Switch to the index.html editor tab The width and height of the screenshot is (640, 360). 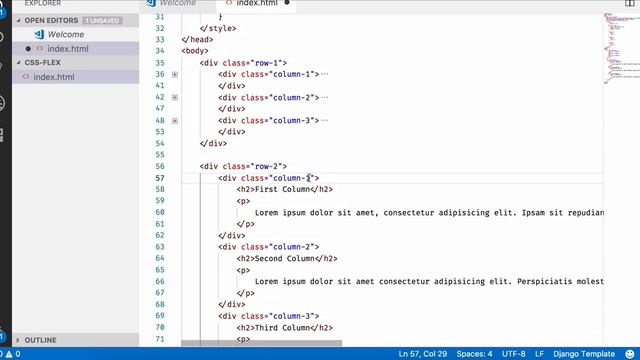[256, 4]
